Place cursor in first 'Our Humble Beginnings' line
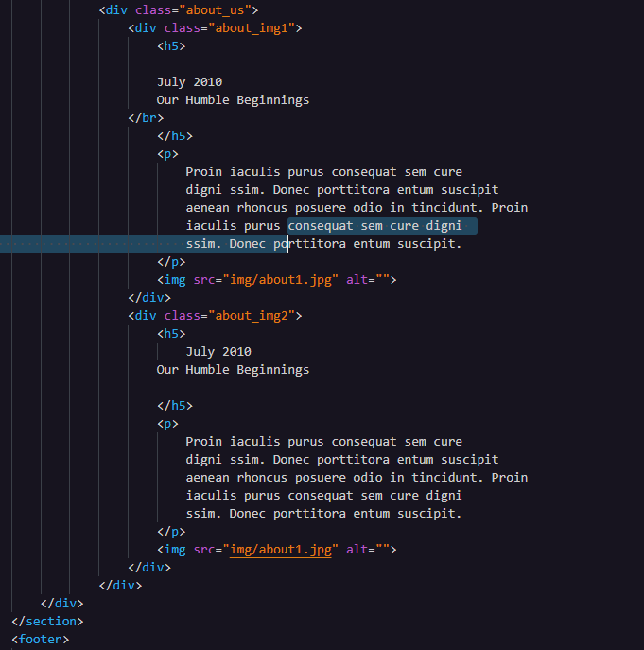 233,100
